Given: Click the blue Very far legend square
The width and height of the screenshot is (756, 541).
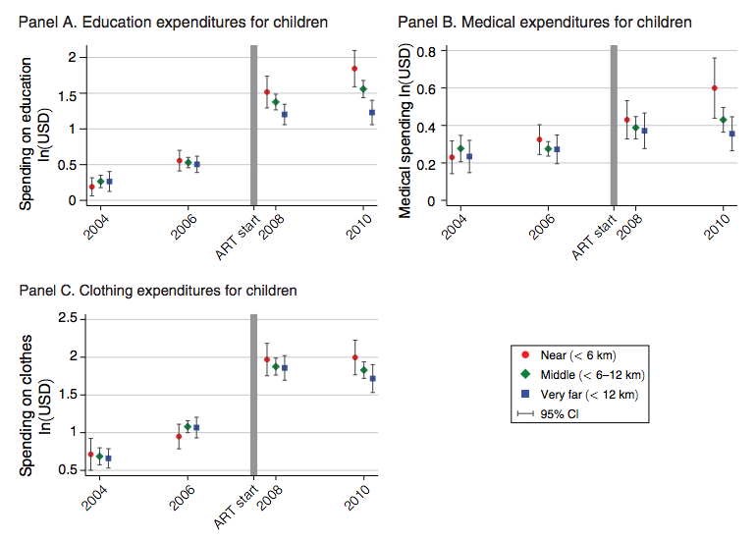Looking at the screenshot, I should [525, 395].
